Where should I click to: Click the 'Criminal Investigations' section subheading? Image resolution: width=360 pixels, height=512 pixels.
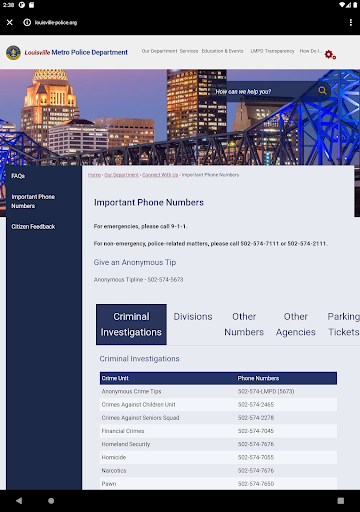pos(139,359)
